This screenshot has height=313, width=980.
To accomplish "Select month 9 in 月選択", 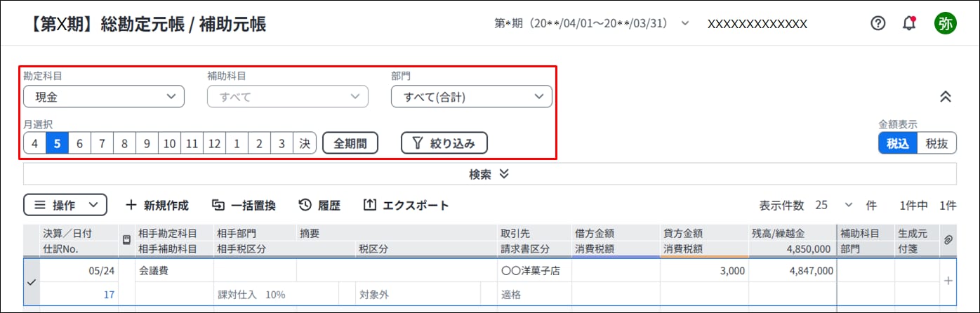I will [147, 143].
